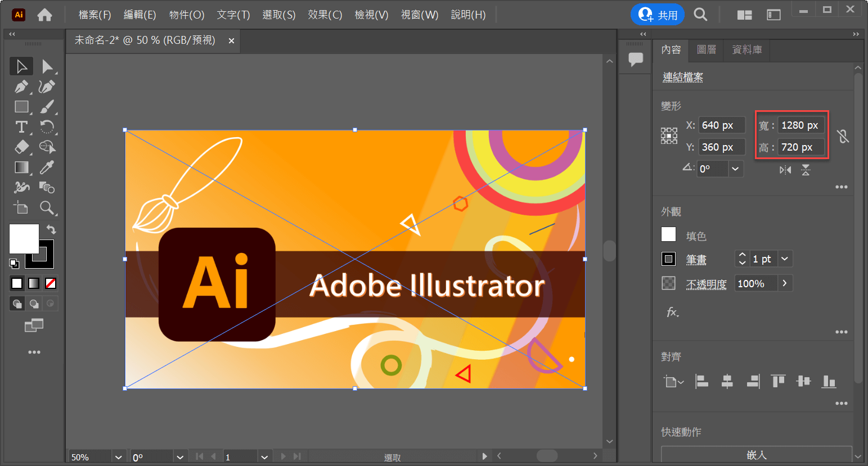The width and height of the screenshot is (868, 466).
Task: Select the Selection tool (black arrow)
Action: click(21, 66)
